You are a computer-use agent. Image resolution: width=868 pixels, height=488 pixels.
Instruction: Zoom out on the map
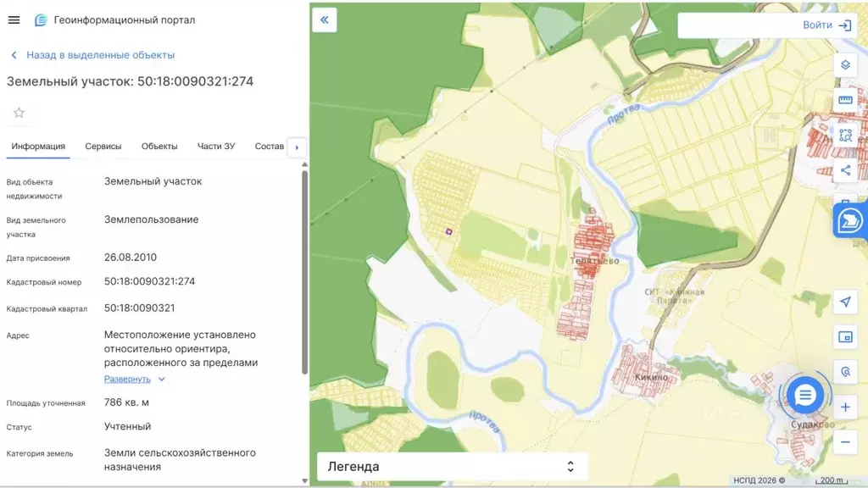[845, 441]
